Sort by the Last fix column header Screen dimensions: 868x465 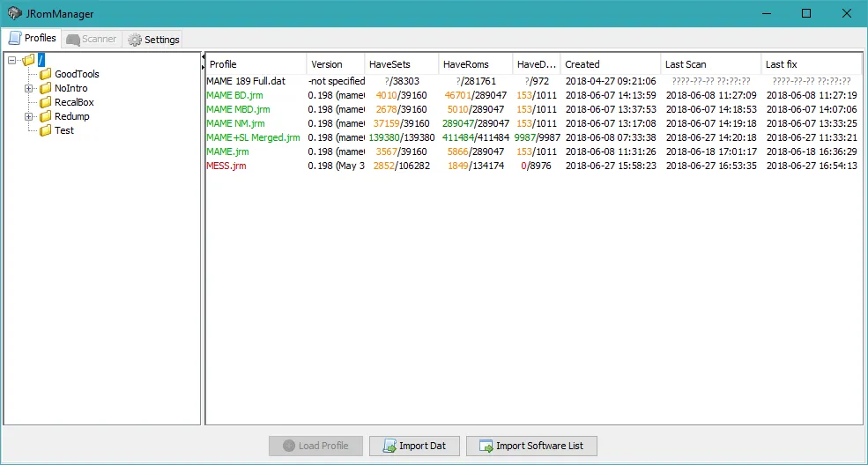(812, 64)
